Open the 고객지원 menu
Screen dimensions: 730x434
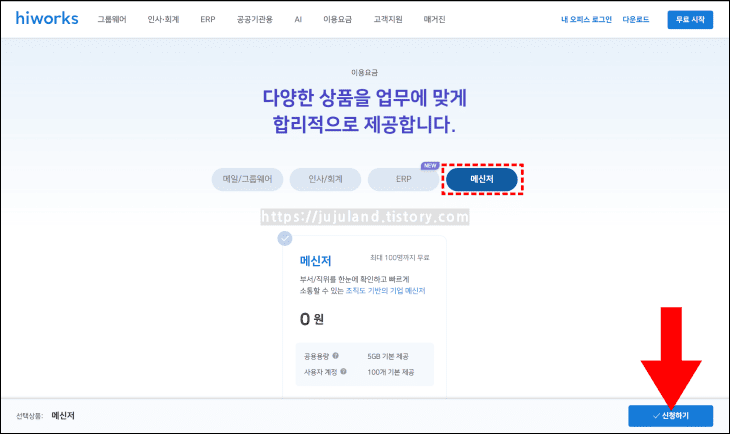pos(388,20)
